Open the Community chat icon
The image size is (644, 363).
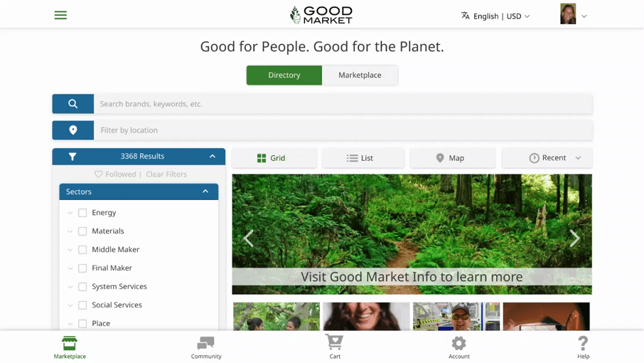[205, 343]
